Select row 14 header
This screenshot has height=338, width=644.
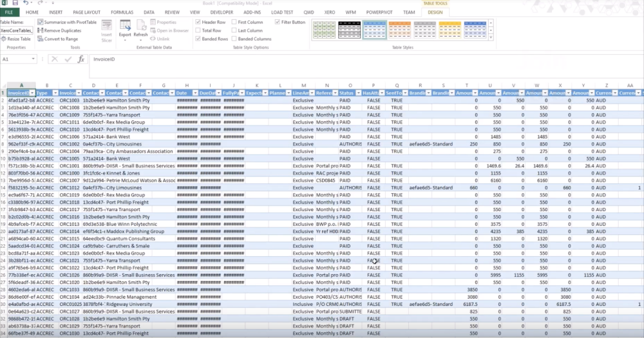point(3,188)
